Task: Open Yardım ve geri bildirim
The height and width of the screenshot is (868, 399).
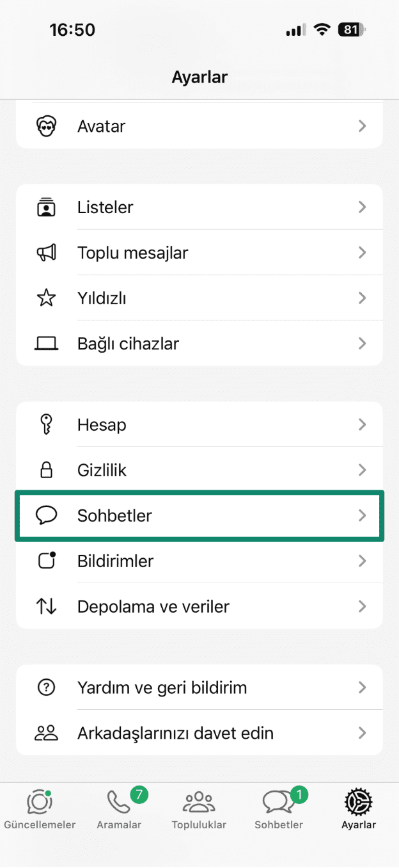Action: [162, 687]
